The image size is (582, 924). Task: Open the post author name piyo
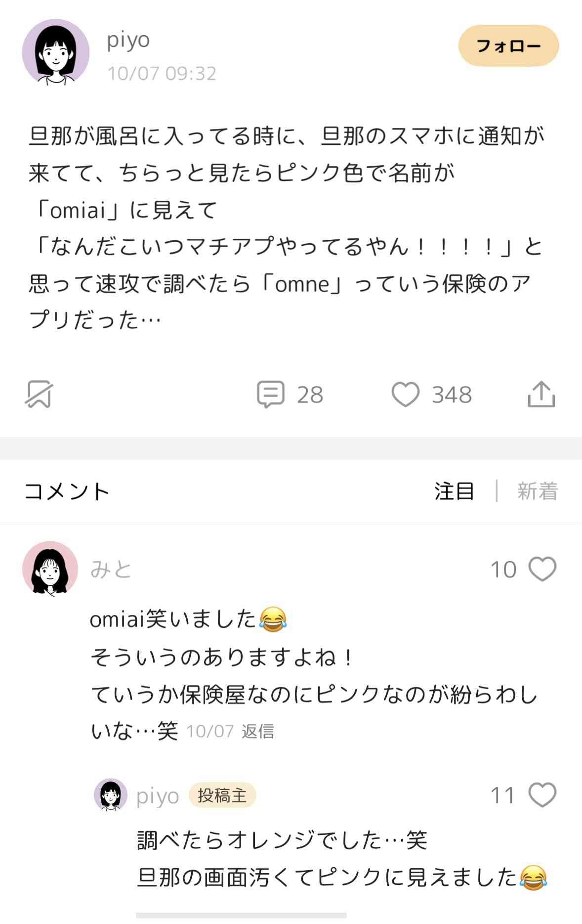point(128,40)
